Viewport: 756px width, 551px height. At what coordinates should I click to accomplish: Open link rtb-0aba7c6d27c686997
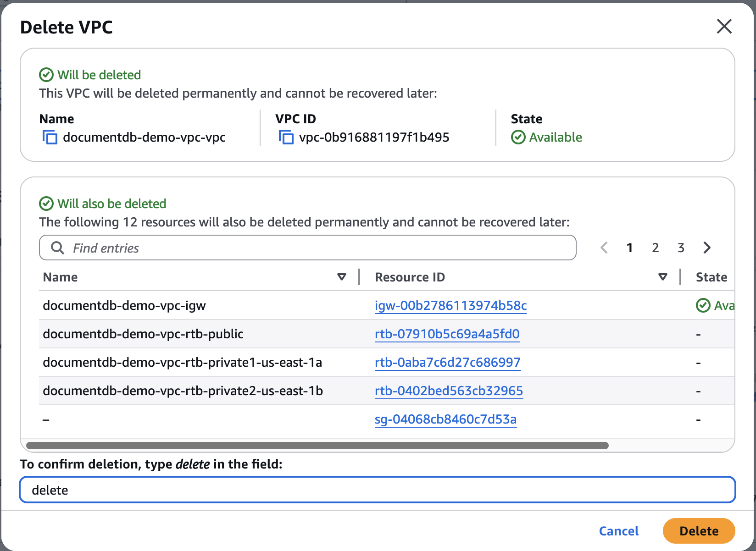pyautogui.click(x=448, y=363)
